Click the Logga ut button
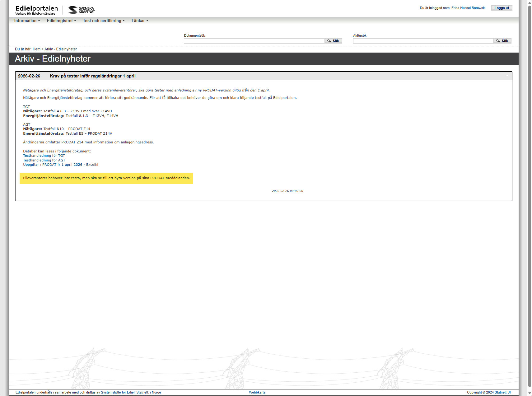Viewport: 532px width, 396px height. pyautogui.click(x=502, y=8)
